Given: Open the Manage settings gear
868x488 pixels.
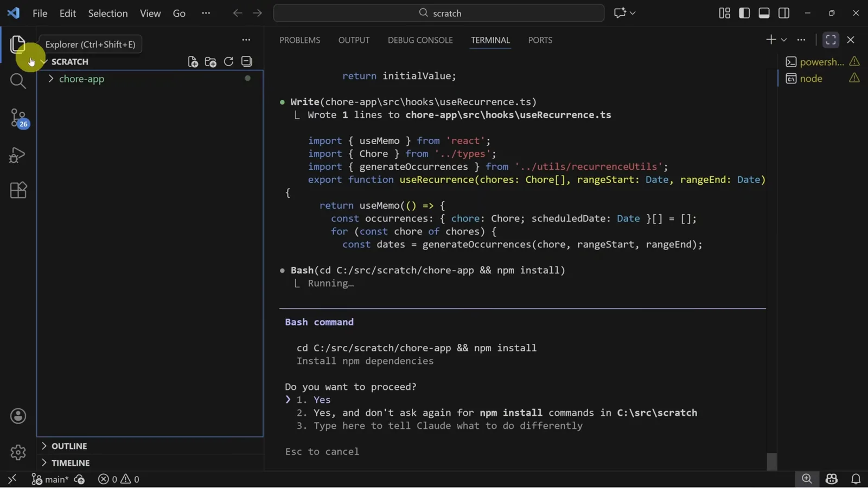Looking at the screenshot, I should click(x=18, y=452).
